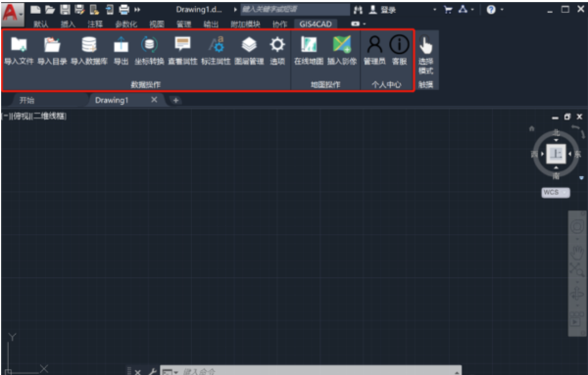Click the Save As icon in quick access toolbar
Viewport: 588px width, 375px height.
coord(79,10)
